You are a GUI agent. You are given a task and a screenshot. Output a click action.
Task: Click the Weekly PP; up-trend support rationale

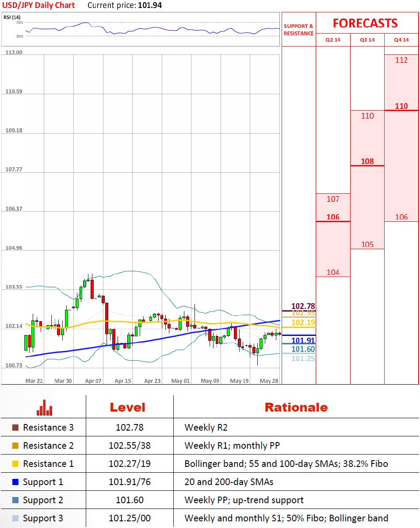click(244, 501)
